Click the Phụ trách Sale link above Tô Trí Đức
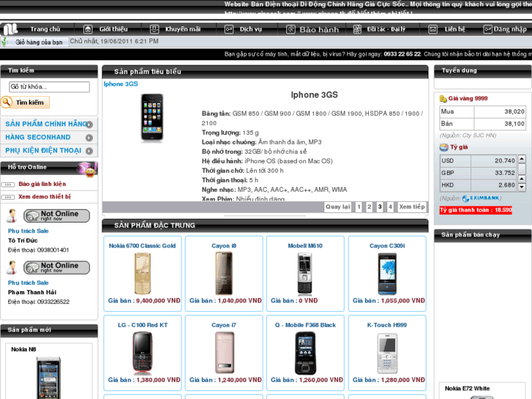The image size is (532, 399). 28,231
